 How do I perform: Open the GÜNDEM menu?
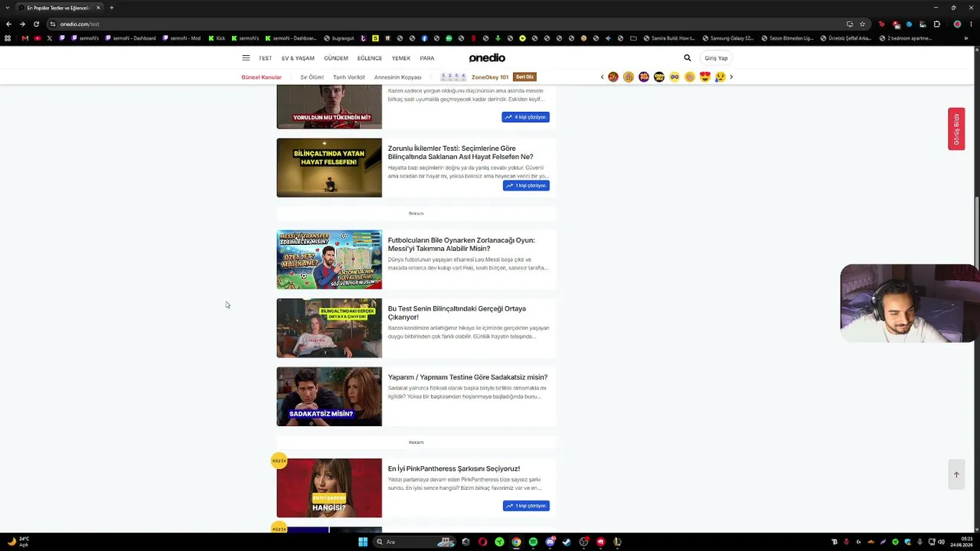click(336, 58)
